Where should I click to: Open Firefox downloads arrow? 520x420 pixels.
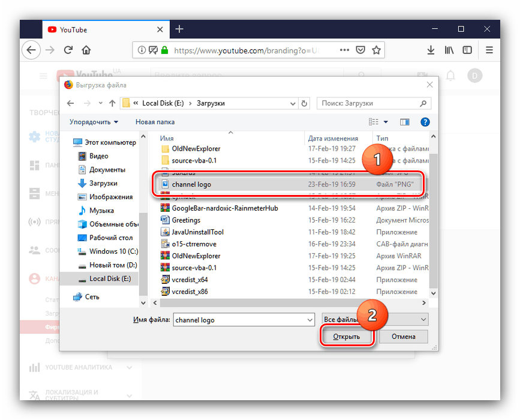431,50
